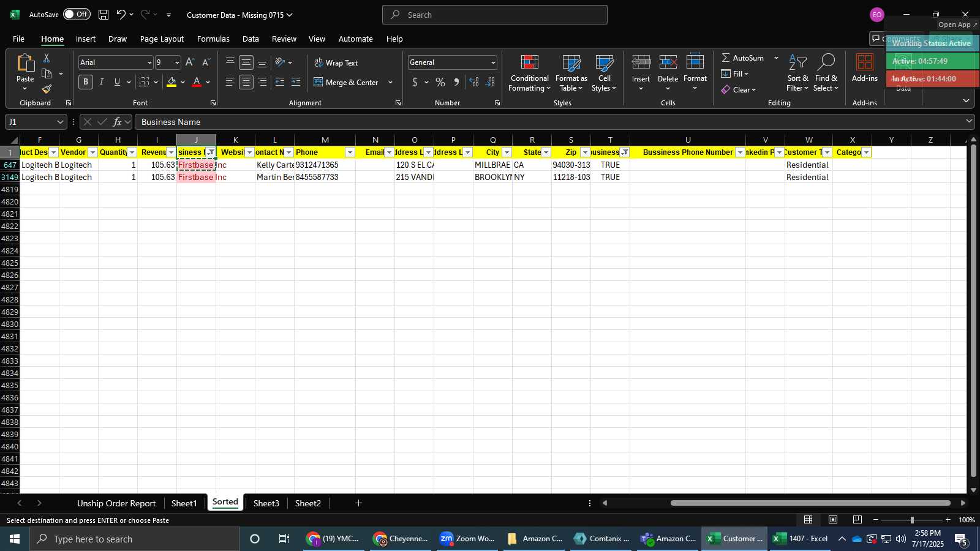Open the Formulas ribbon tab

pyautogui.click(x=213, y=39)
